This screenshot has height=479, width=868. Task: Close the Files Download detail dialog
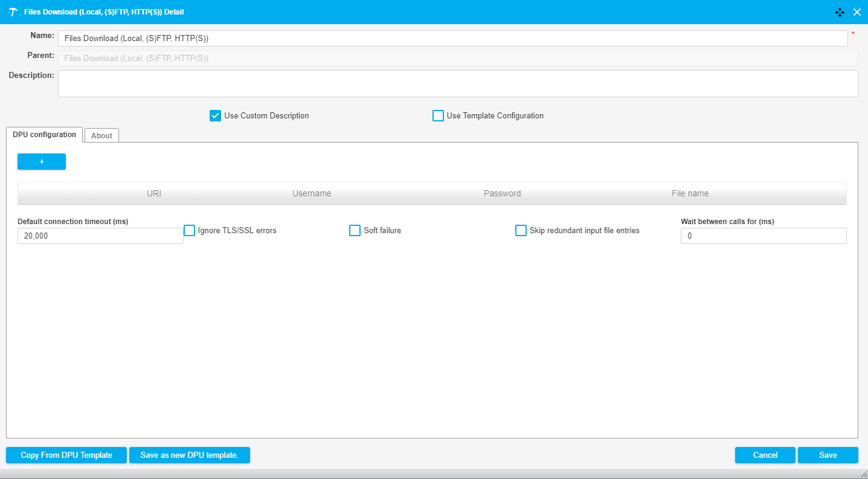(x=857, y=12)
